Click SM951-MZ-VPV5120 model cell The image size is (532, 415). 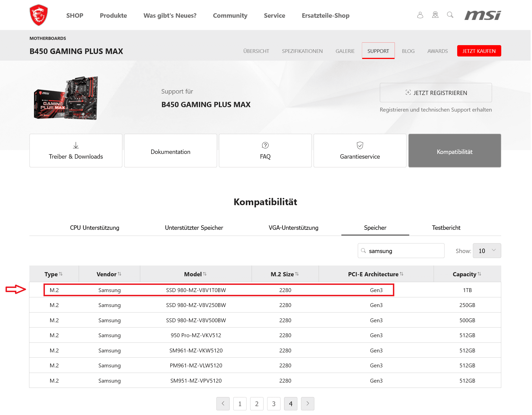196,381
